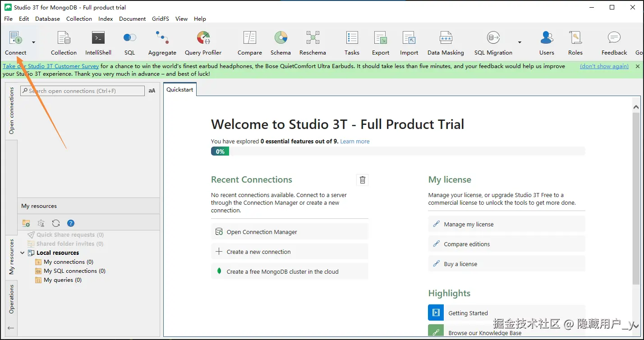Click the add new folder icon
This screenshot has height=340, width=644.
pos(26,223)
